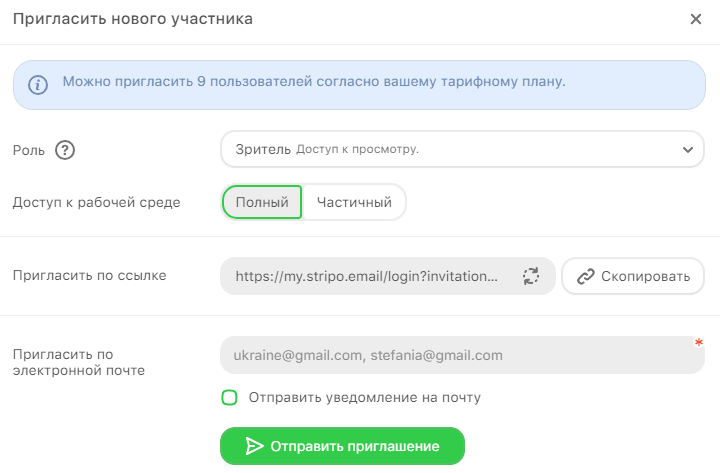Viewport: 720px width, 473px height.
Task: Click Отправить приглашение button
Action: tap(342, 446)
